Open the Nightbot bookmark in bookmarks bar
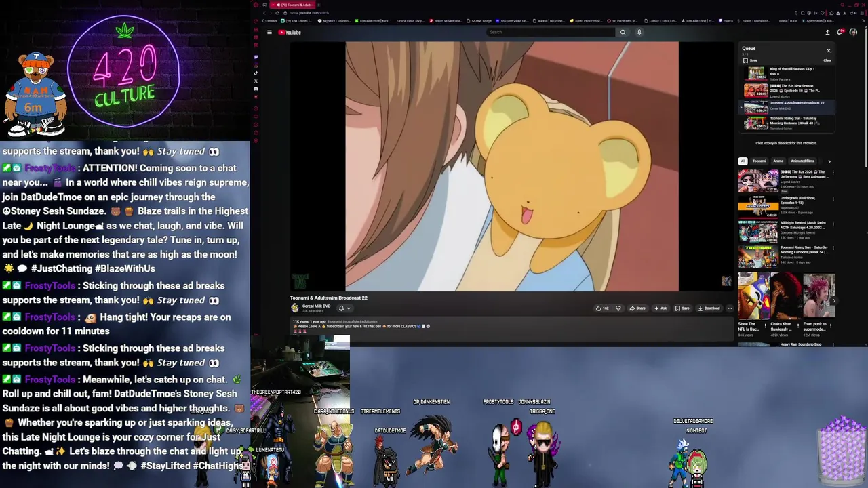Image resolution: width=868 pixels, height=488 pixels. point(336,21)
